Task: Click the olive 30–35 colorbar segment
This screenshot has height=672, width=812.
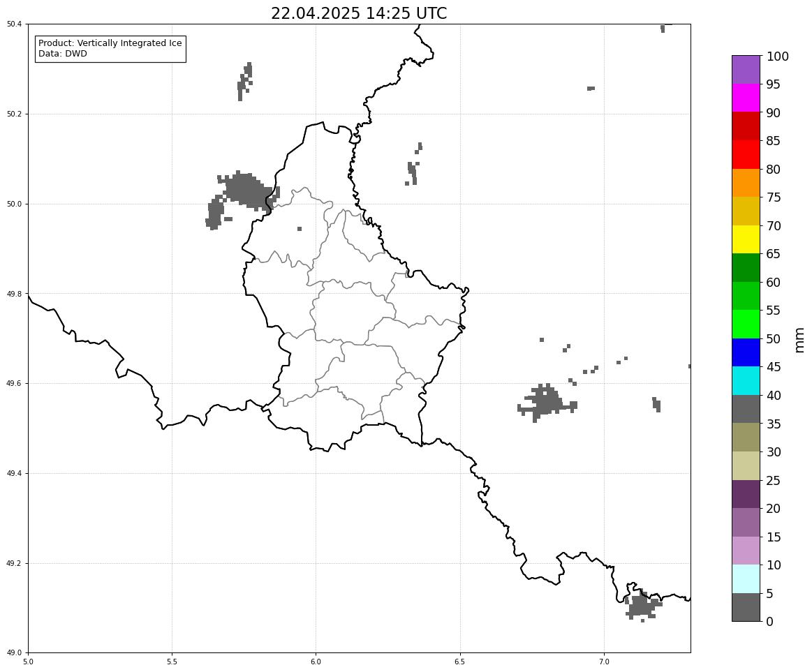Action: [x=746, y=437]
